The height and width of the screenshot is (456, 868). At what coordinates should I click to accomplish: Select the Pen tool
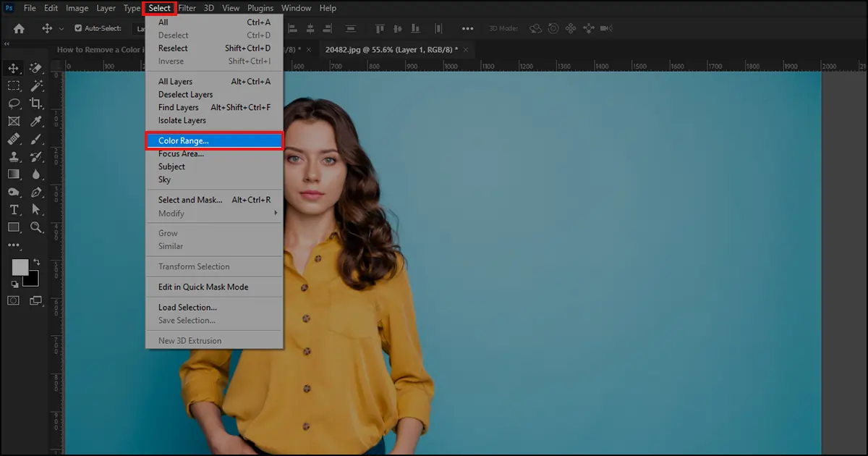(x=36, y=192)
